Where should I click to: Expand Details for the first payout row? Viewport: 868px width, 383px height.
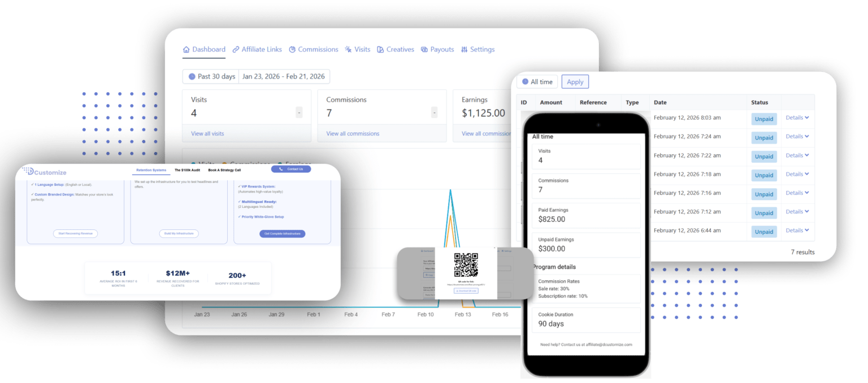[x=797, y=117]
